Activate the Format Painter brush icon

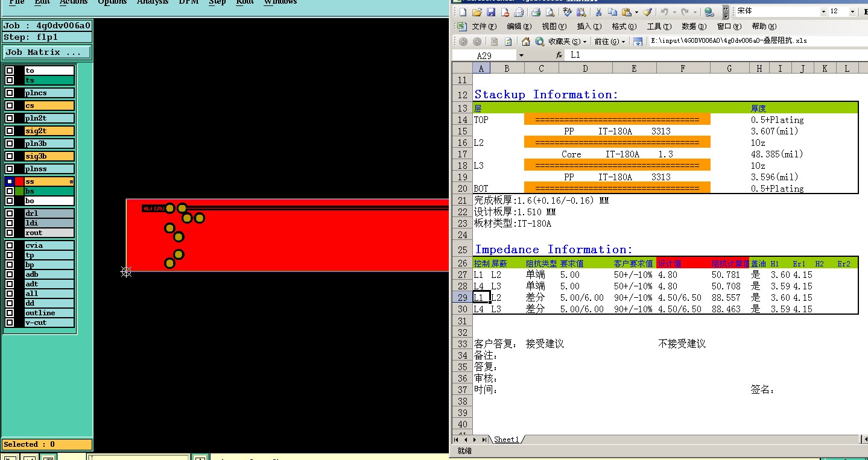click(x=647, y=12)
